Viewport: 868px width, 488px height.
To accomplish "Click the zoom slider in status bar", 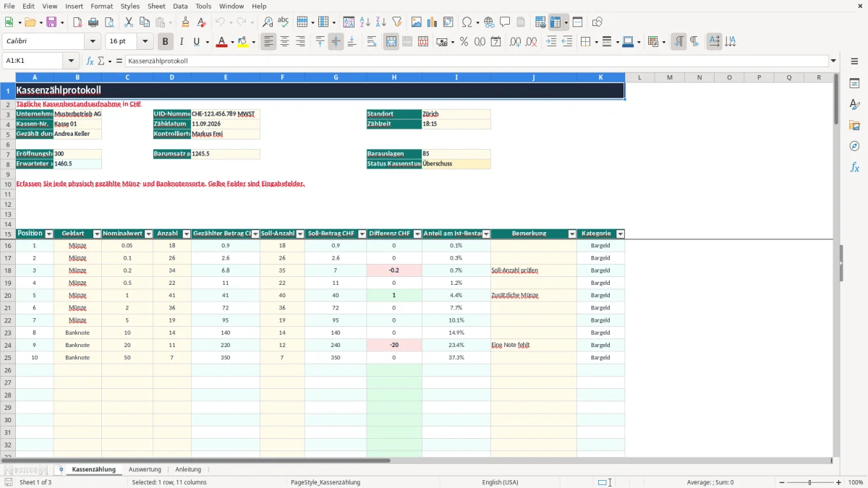I will 810,482.
